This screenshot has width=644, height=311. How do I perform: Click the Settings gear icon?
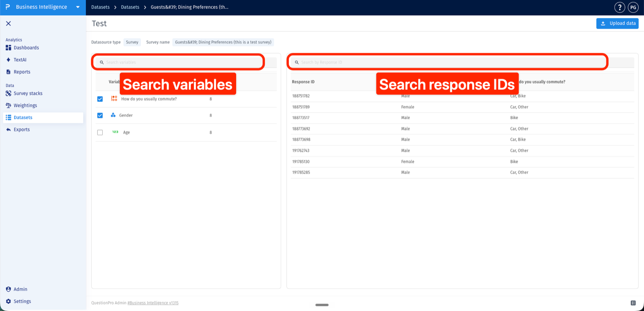(8, 301)
